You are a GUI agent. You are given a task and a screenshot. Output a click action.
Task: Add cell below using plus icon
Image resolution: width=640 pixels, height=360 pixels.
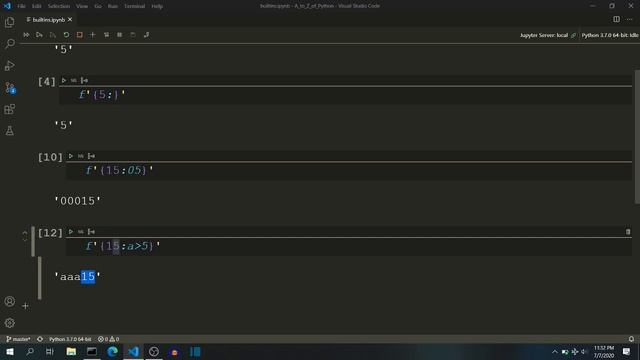click(x=25, y=306)
